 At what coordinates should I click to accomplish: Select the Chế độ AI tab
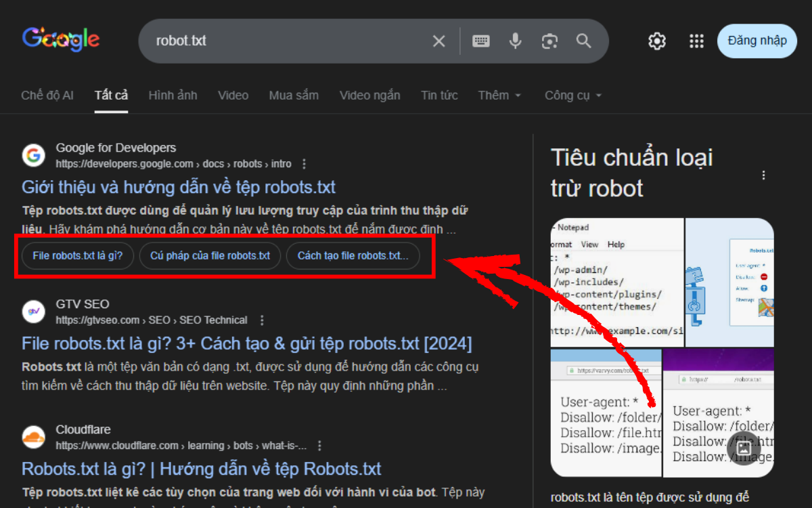tap(47, 95)
